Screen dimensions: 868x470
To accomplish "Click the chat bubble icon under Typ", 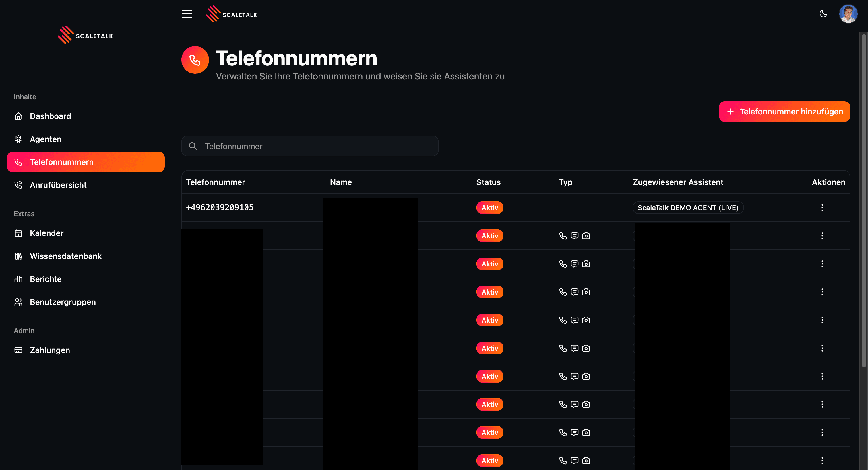I will pyautogui.click(x=575, y=236).
